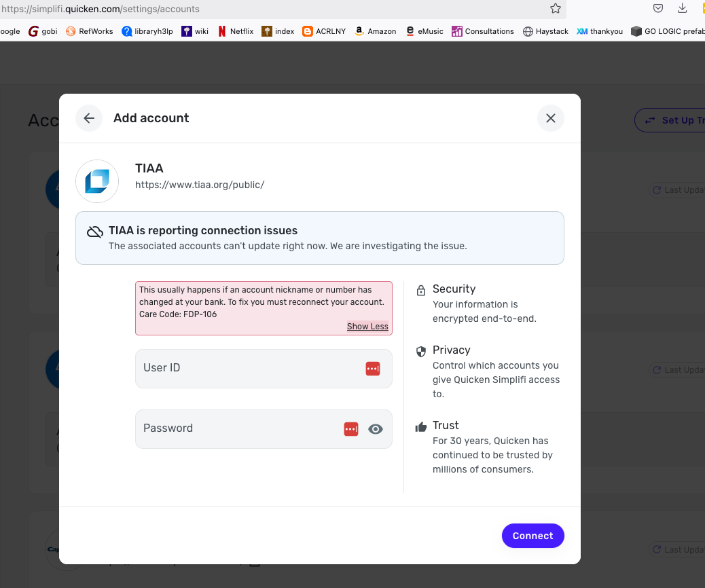Image resolution: width=705 pixels, height=588 pixels.
Task: Open the TIAA public website link
Action: click(x=200, y=184)
